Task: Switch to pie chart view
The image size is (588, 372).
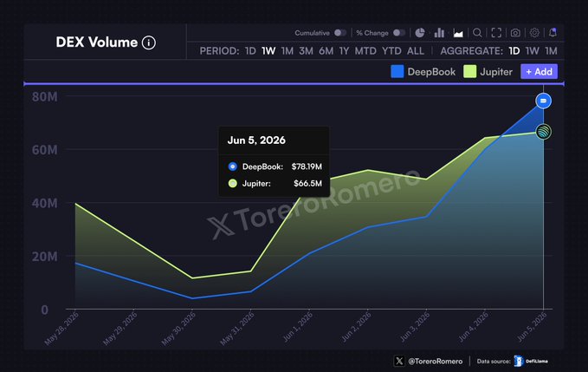Action: coord(420,33)
